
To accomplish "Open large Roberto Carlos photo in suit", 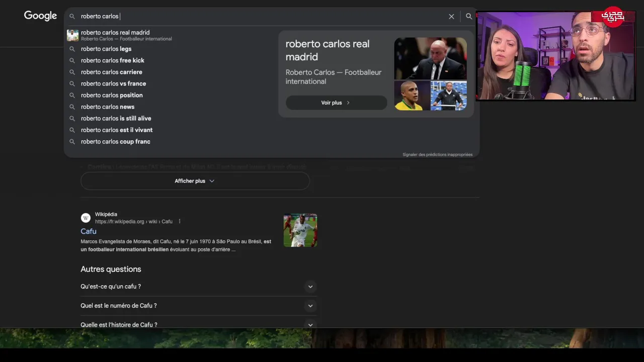I will pos(430,58).
